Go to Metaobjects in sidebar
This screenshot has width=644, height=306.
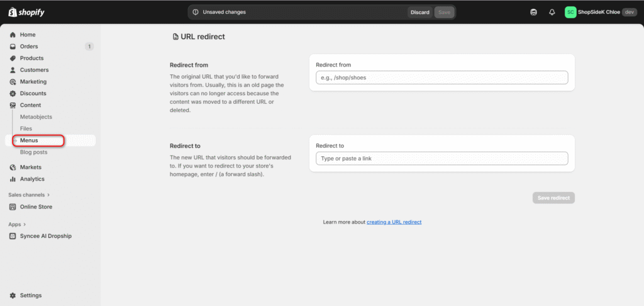36,117
